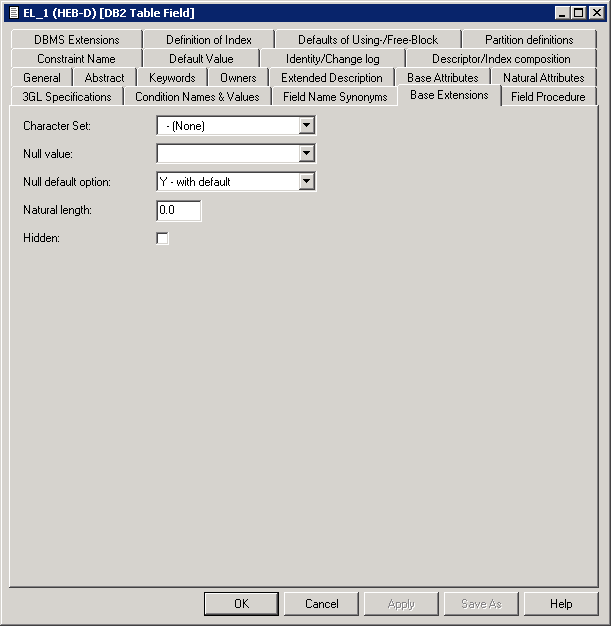Open the Character Set dropdown
This screenshot has width=611, height=626.
tap(307, 126)
